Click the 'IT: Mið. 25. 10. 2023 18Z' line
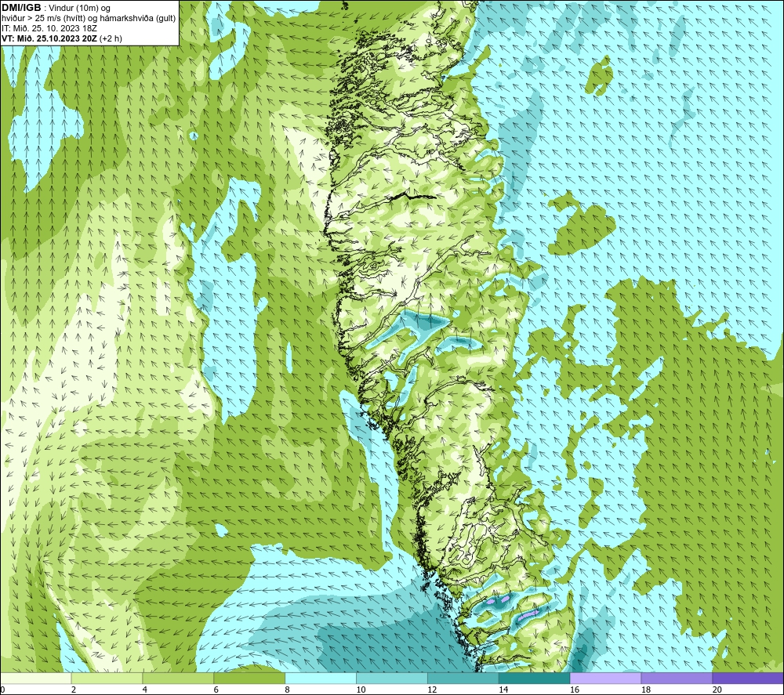 point(49,28)
